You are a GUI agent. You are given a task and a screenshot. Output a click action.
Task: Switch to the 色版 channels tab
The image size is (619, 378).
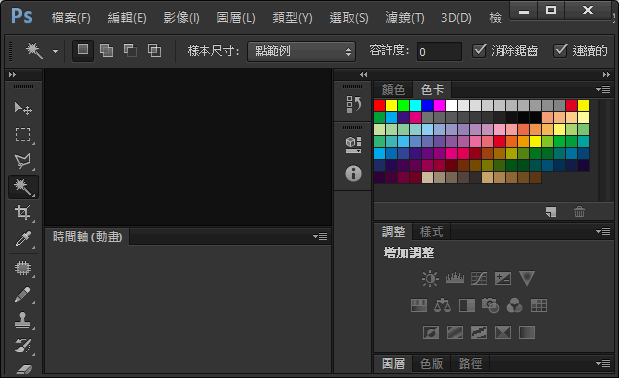click(431, 363)
